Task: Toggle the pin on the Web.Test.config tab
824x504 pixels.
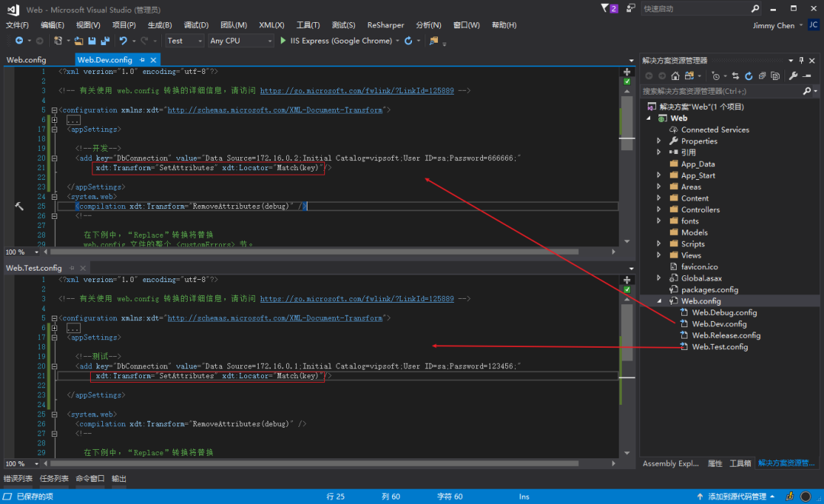Action: (72, 268)
